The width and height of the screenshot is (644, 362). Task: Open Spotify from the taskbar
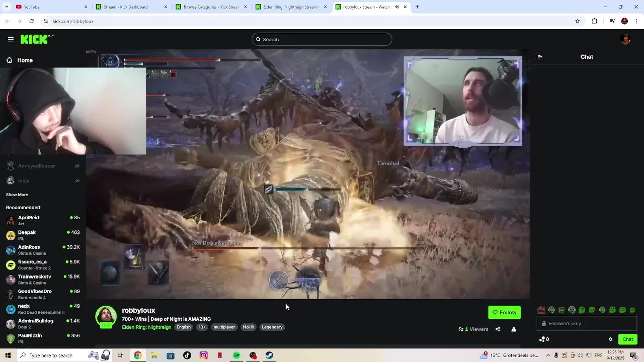click(236, 355)
